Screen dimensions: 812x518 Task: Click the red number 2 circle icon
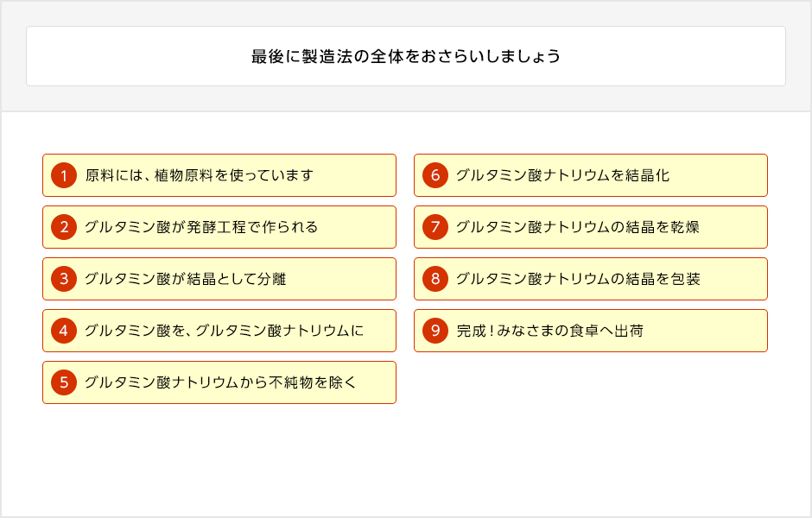64,227
